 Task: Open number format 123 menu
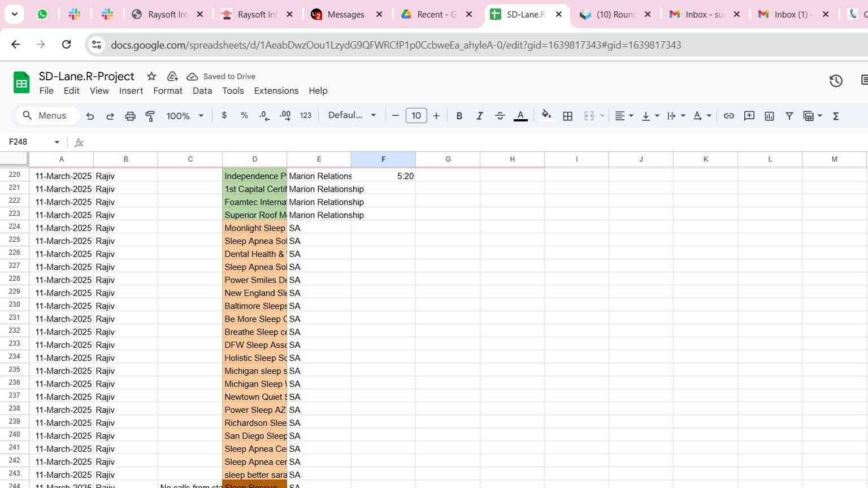pos(306,115)
